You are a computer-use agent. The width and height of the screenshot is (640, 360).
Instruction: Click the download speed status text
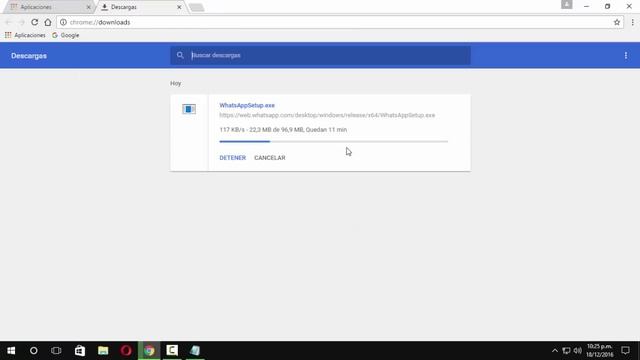[x=283, y=129]
